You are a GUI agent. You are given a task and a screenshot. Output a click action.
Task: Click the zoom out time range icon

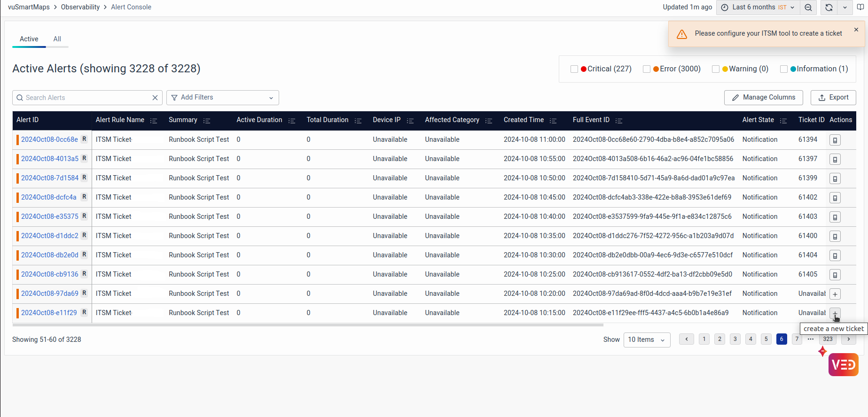[x=808, y=8]
